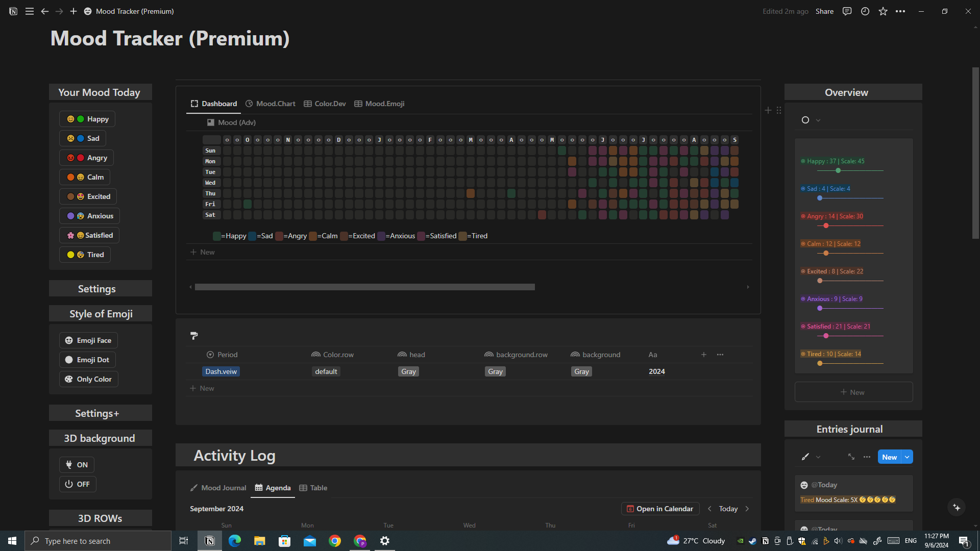Click the paint roller icon above settings table

194,336
